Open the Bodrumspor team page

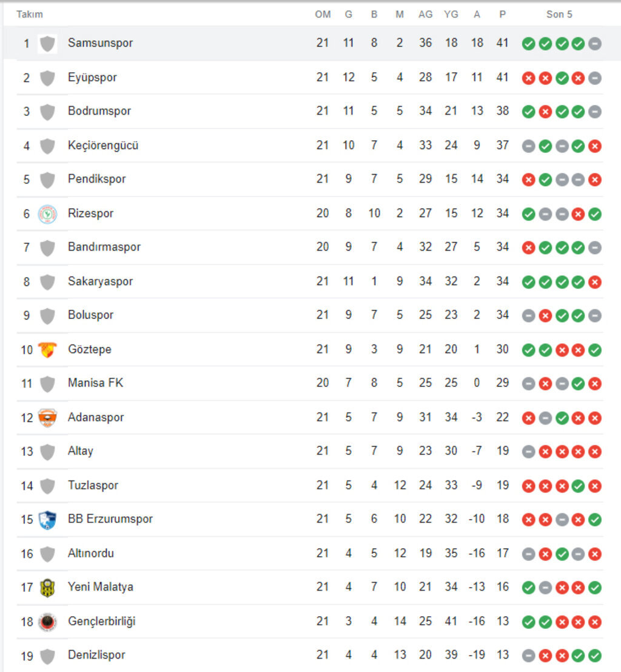[99, 111]
